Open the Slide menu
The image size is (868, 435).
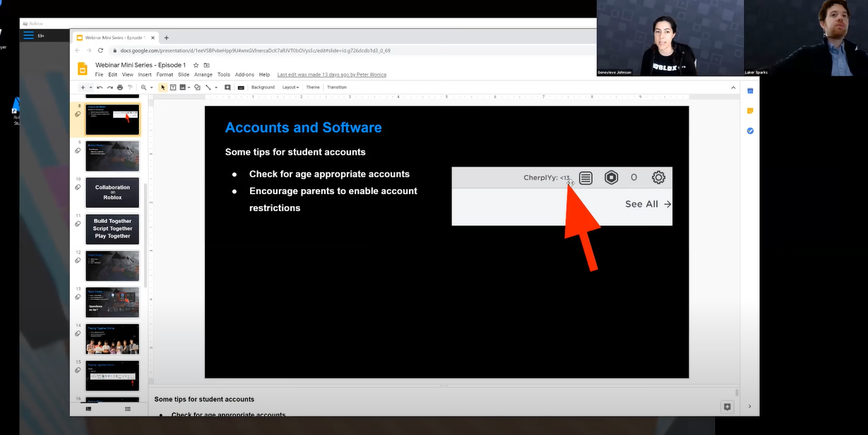[x=184, y=74]
